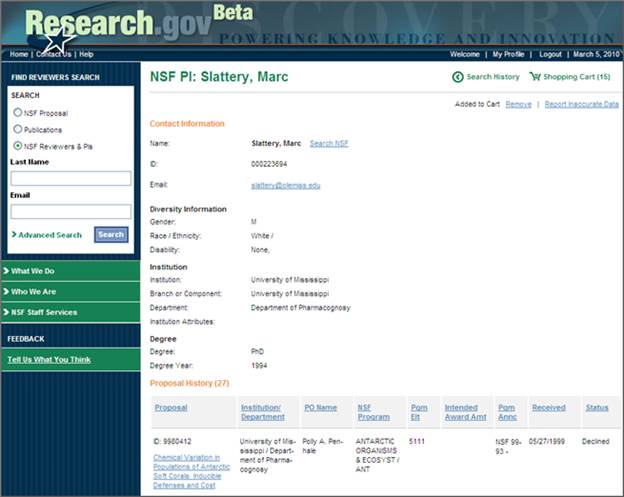This screenshot has height=497, width=624.
Task: Expand the What We Do section
Action: 70,271
